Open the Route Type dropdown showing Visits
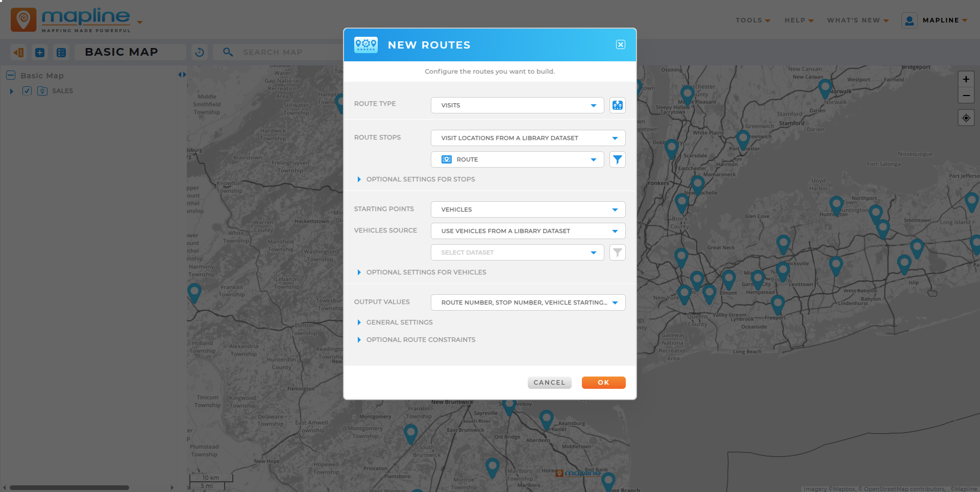The width and height of the screenshot is (980, 492). click(x=517, y=105)
